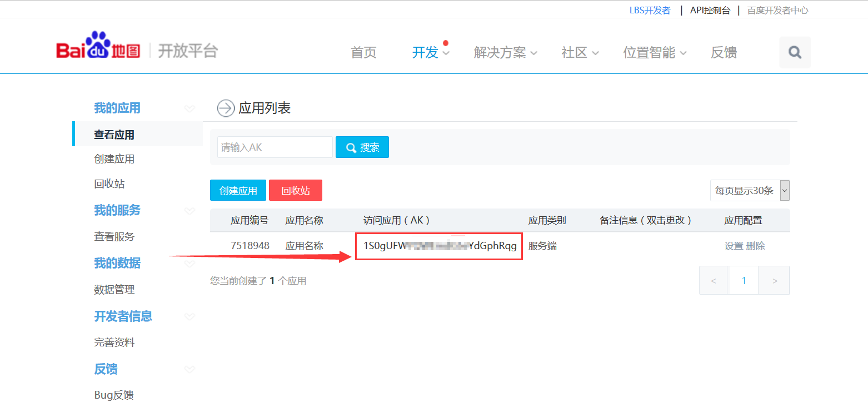Expand the 社区 navigation dropdown
868x417 pixels.
click(x=595, y=53)
